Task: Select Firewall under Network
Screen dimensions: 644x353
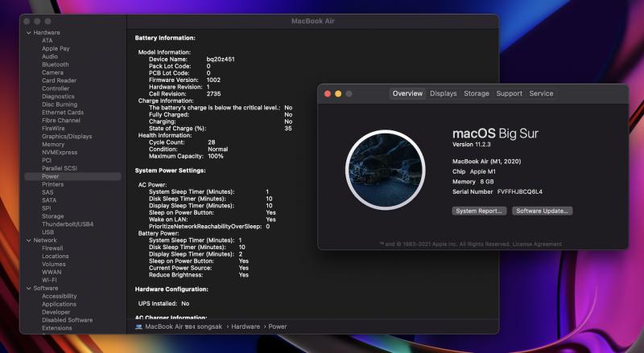Action: pos(52,248)
